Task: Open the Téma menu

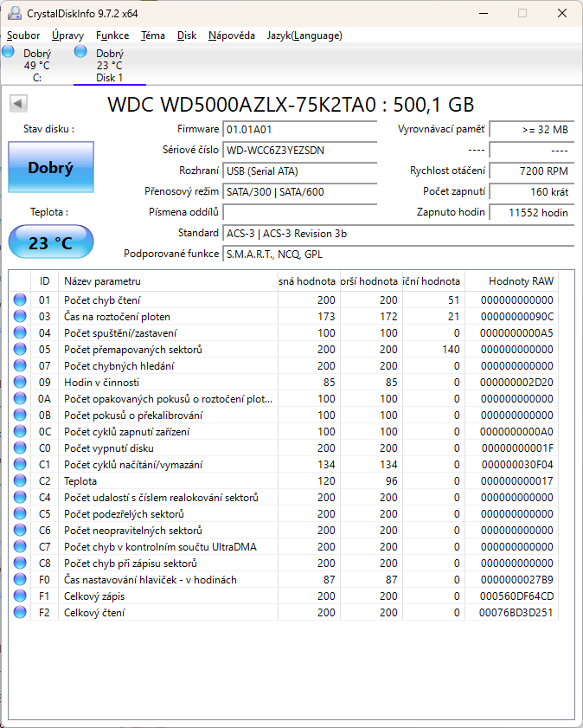Action: click(153, 35)
